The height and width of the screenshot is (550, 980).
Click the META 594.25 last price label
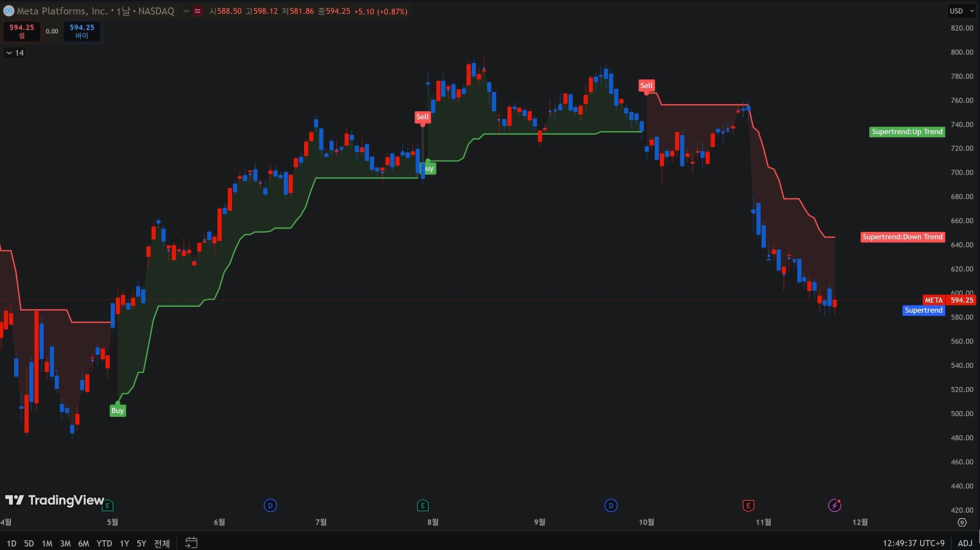coord(949,300)
